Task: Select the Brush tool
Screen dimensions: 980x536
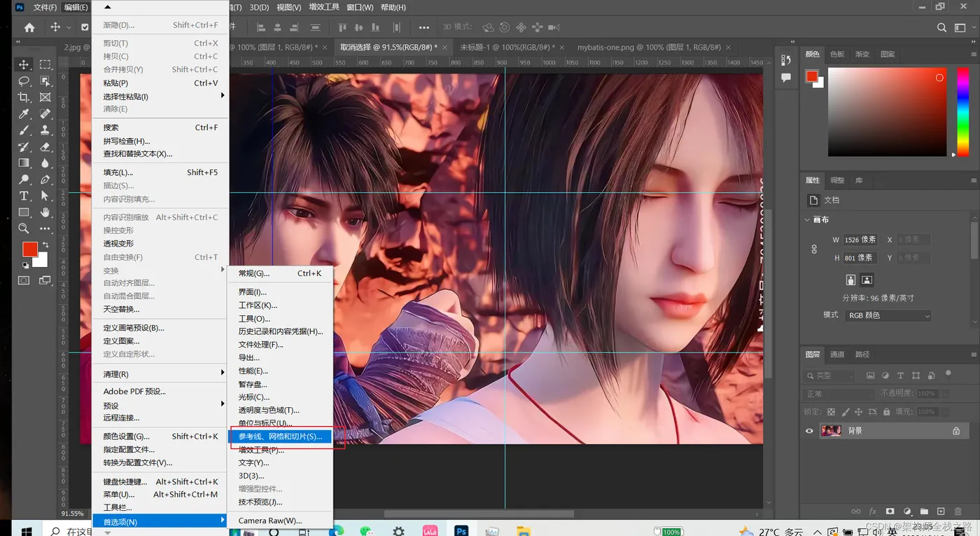Action: pyautogui.click(x=24, y=130)
